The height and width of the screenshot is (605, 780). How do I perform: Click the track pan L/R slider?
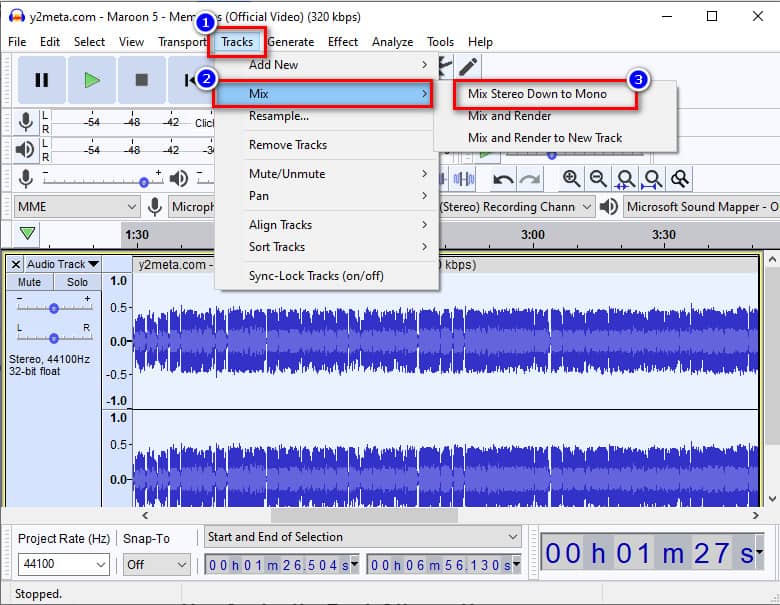coord(54,338)
